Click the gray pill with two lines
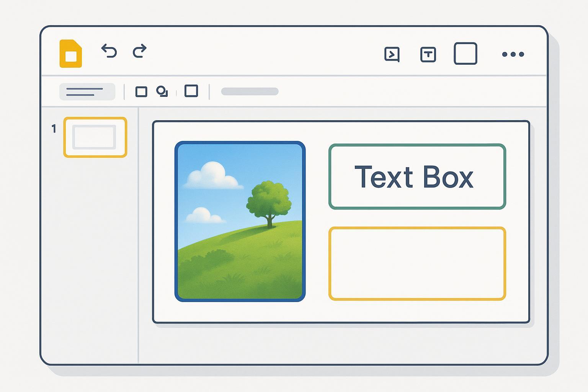Screen dimensions: 588x392 87,92
